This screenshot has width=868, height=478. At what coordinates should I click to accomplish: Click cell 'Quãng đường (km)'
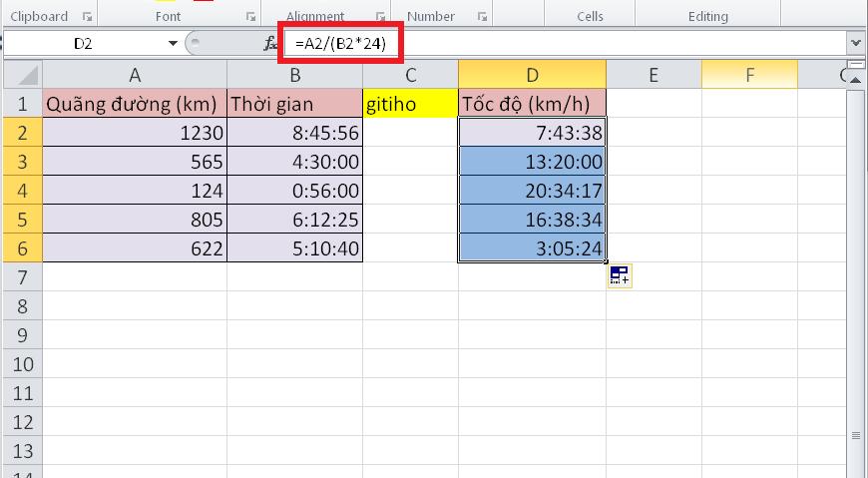coord(135,104)
